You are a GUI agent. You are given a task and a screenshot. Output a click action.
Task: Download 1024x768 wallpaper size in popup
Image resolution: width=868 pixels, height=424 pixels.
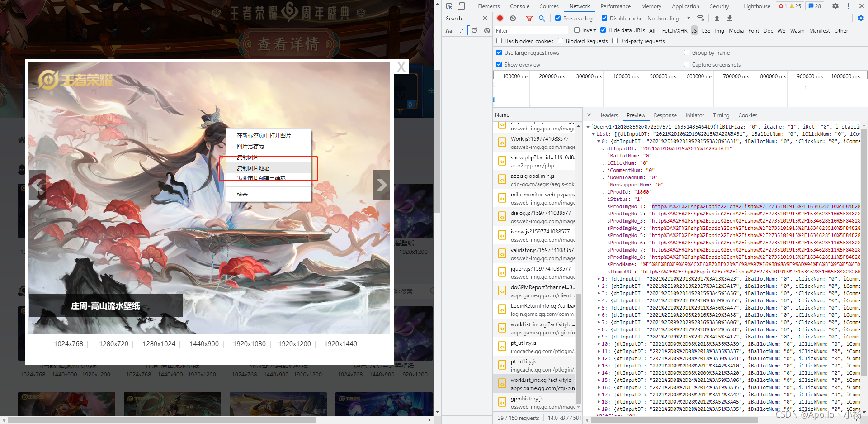(x=69, y=344)
